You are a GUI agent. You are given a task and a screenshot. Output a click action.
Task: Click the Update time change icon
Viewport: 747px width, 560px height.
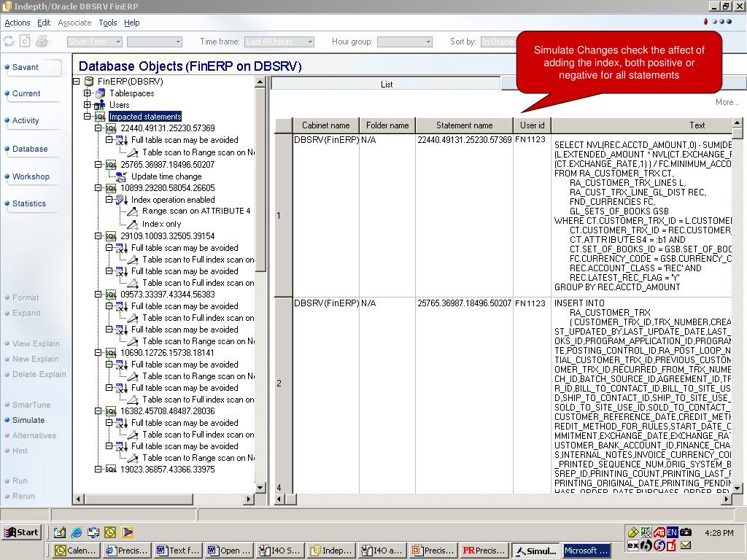click(121, 176)
